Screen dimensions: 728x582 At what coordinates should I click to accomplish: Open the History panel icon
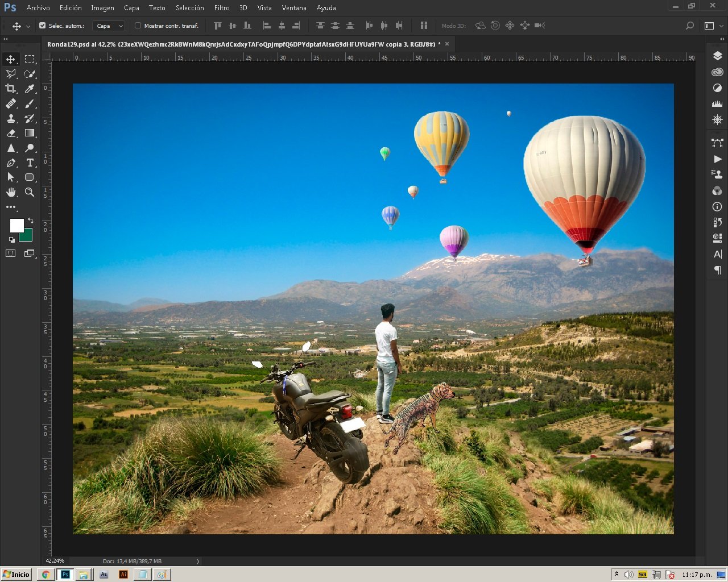tap(717, 222)
